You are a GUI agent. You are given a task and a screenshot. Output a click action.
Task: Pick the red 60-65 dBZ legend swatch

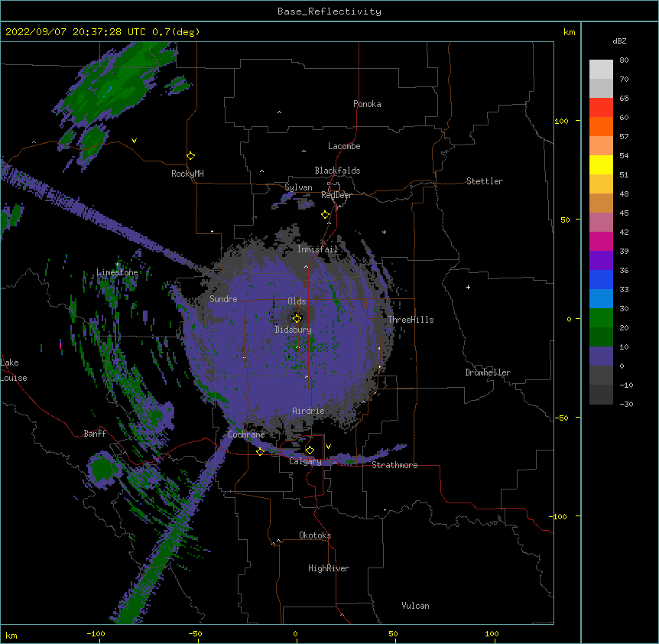[601, 108]
